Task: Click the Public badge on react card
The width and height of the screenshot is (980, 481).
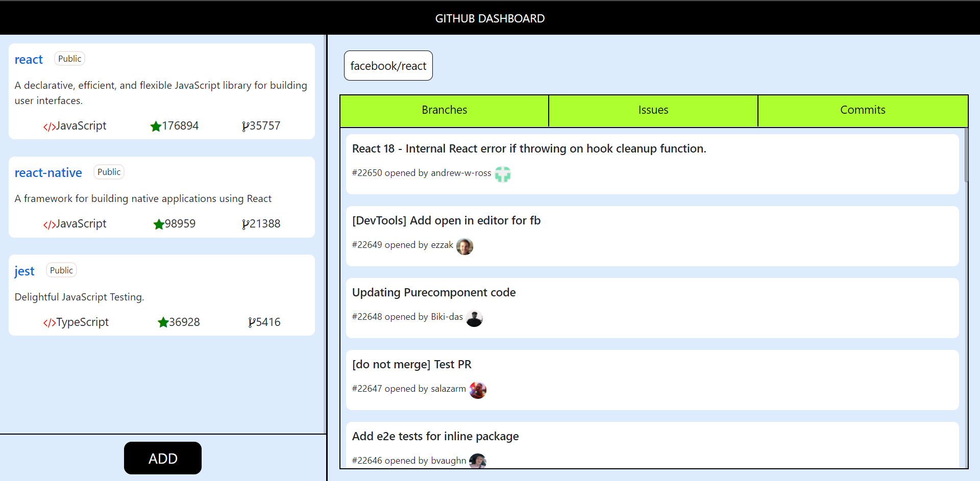Action: [x=69, y=59]
